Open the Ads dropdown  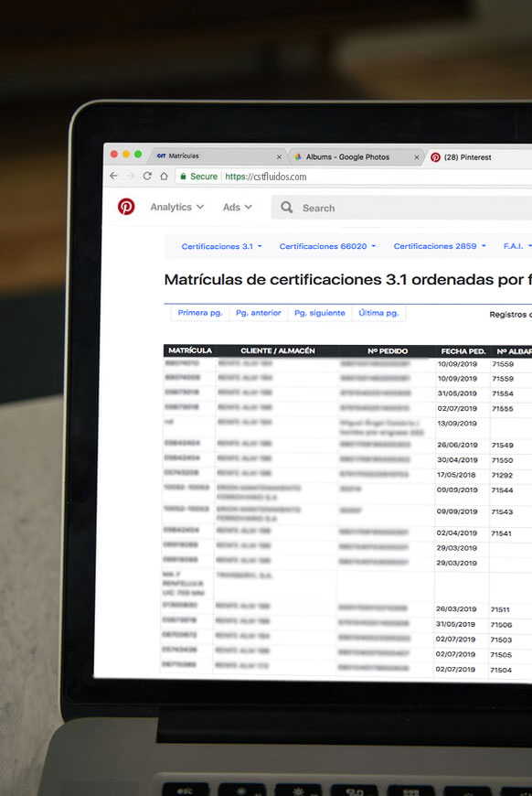pos(238,207)
